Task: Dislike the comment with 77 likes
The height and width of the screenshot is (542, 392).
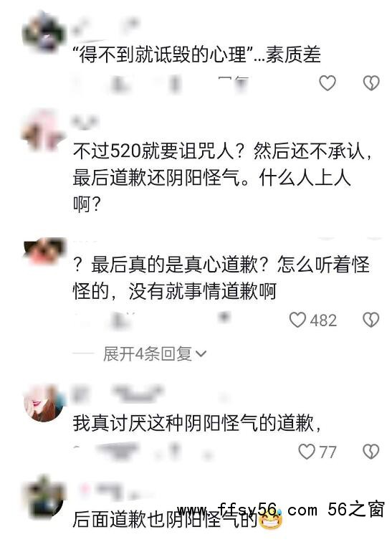Action: 371,452
